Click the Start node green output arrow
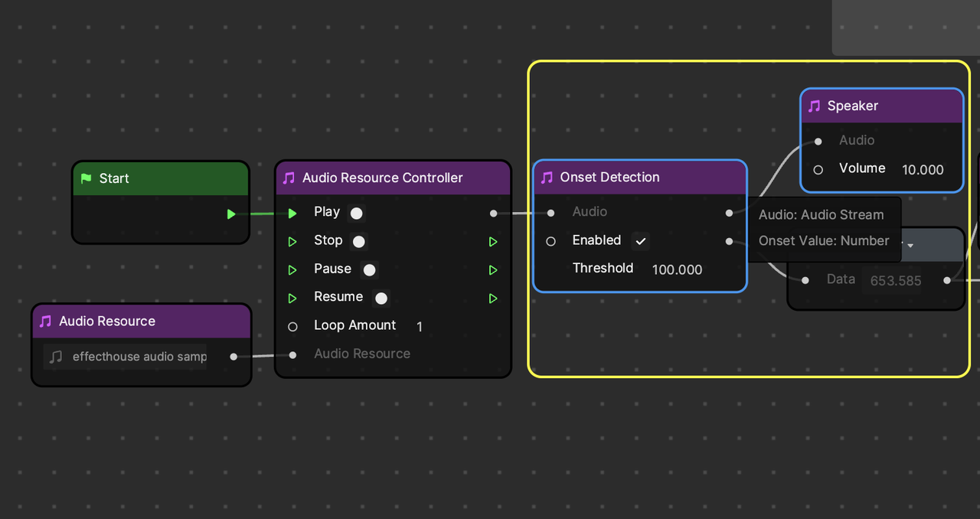980x519 pixels. click(231, 214)
